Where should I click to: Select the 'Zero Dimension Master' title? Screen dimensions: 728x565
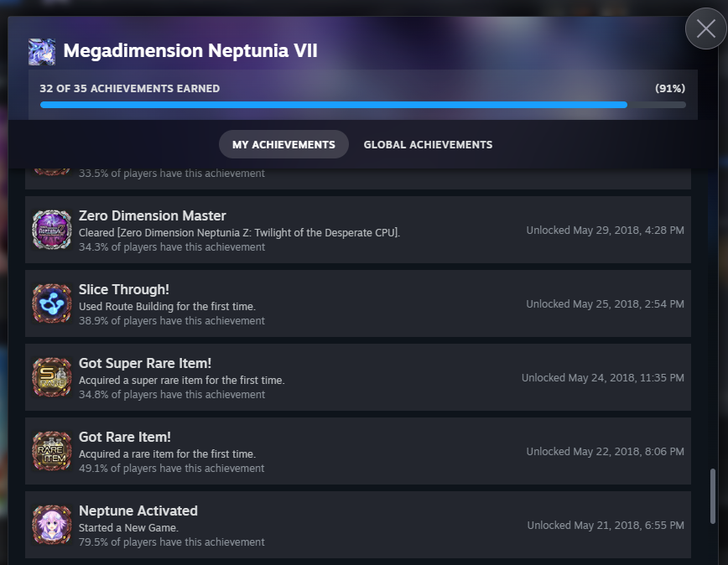click(153, 215)
